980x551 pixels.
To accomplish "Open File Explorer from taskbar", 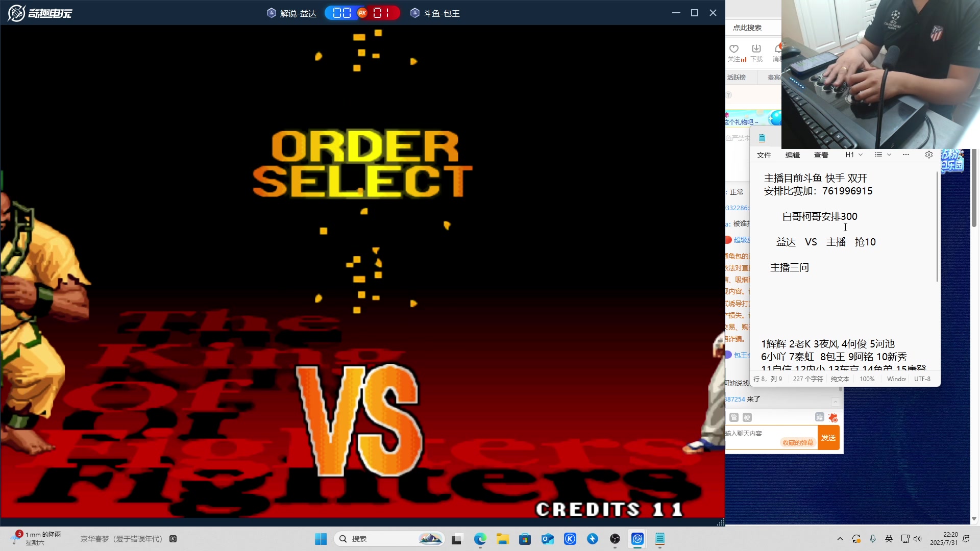I will coord(503,539).
